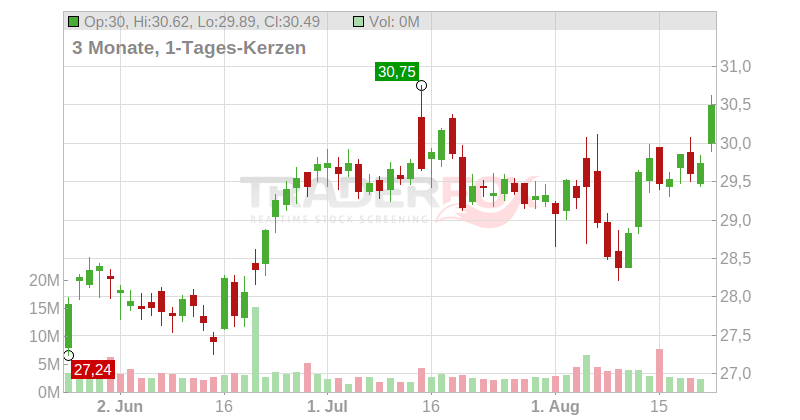
Task: Click the '2. Jun' date label
Action: coord(120,407)
